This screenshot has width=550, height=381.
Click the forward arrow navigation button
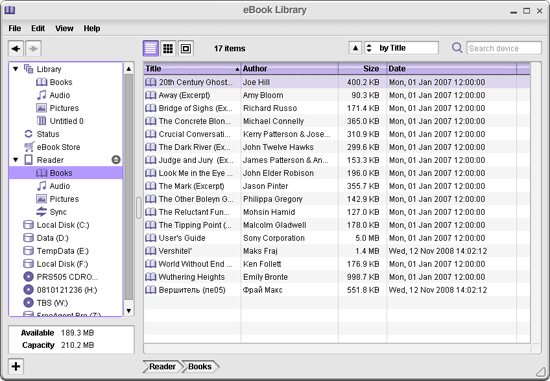(34, 48)
